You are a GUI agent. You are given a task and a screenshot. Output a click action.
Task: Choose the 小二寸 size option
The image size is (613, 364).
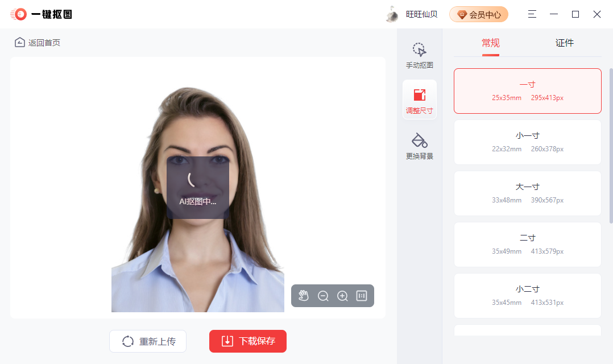click(x=527, y=295)
